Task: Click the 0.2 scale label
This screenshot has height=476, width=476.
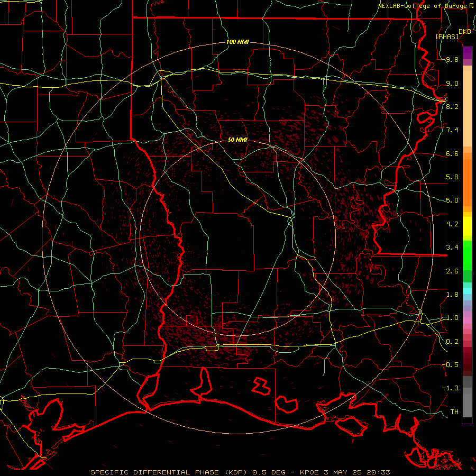Action: point(452,342)
